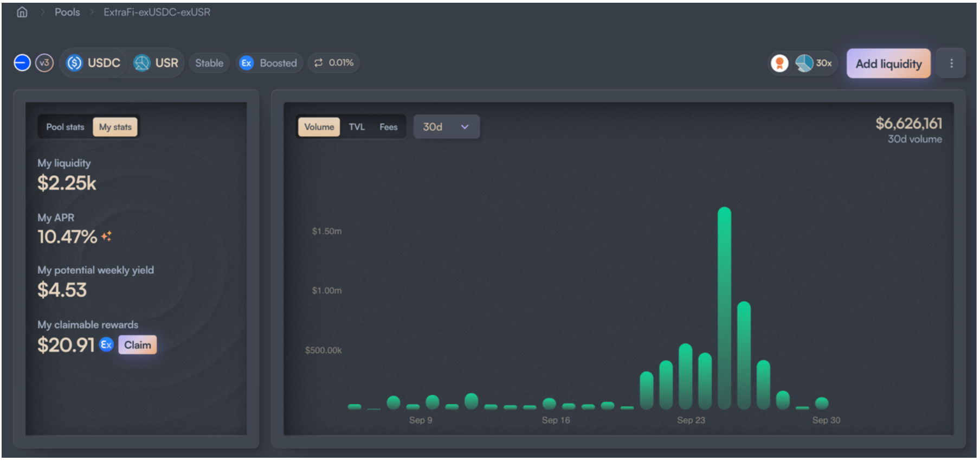Image resolution: width=980 pixels, height=461 pixels.
Task: Switch chart to Fees tab
Action: (388, 127)
